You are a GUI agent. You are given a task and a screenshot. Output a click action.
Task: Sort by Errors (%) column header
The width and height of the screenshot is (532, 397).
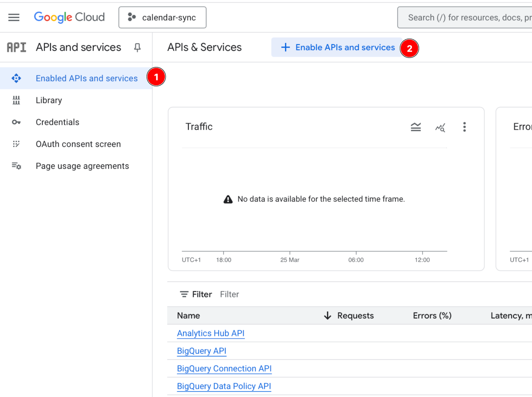click(432, 316)
